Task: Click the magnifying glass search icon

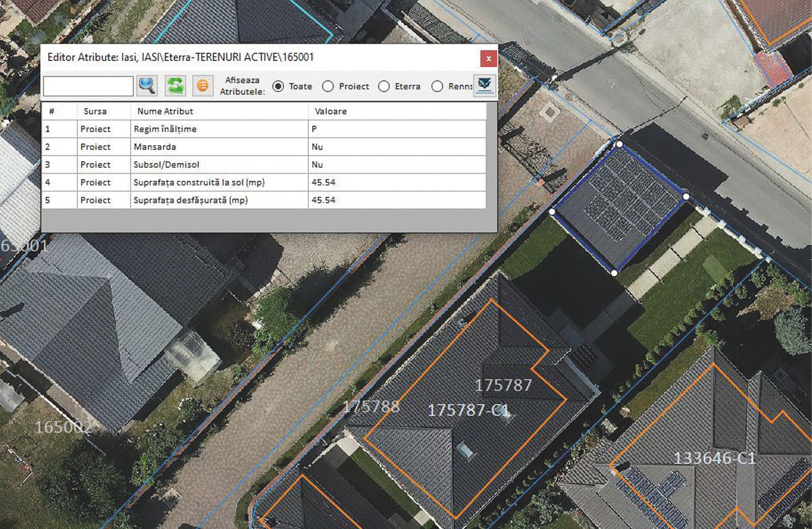Action: click(x=147, y=86)
